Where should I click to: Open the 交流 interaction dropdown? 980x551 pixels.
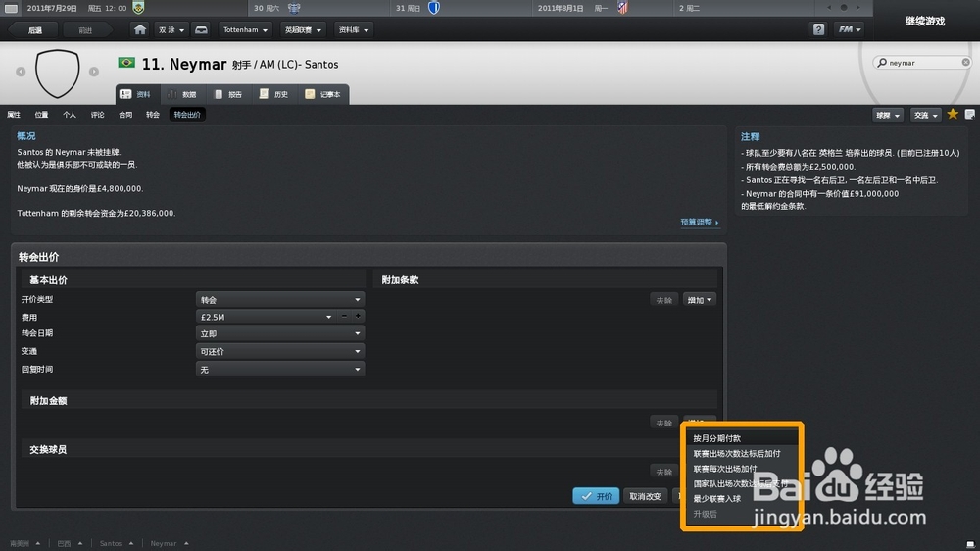point(926,115)
